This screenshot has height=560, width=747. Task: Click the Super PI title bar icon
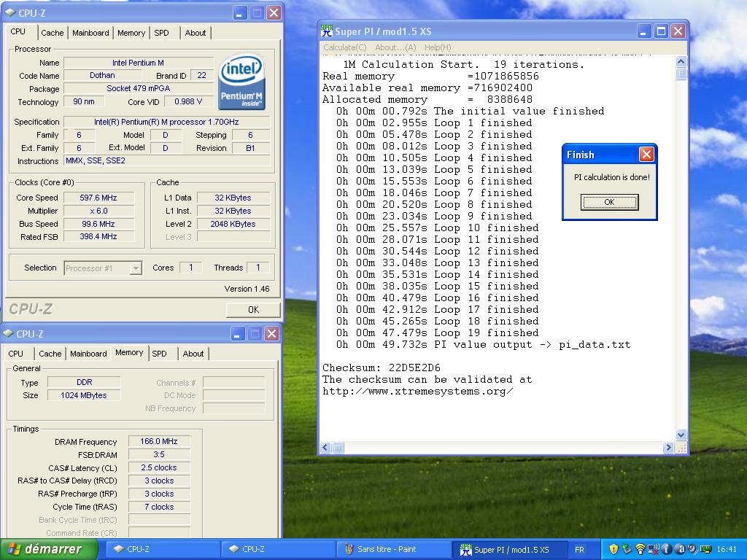(x=326, y=31)
